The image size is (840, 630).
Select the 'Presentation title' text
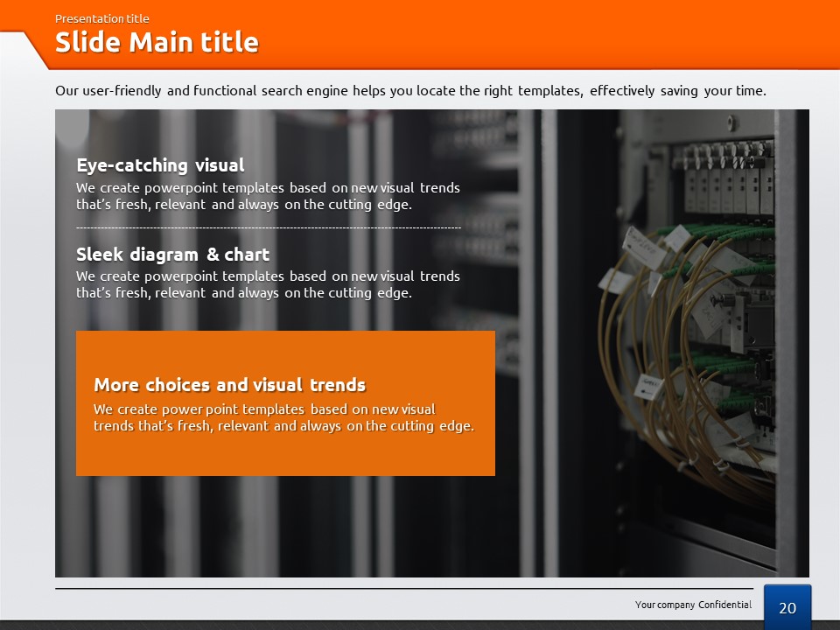coord(101,18)
